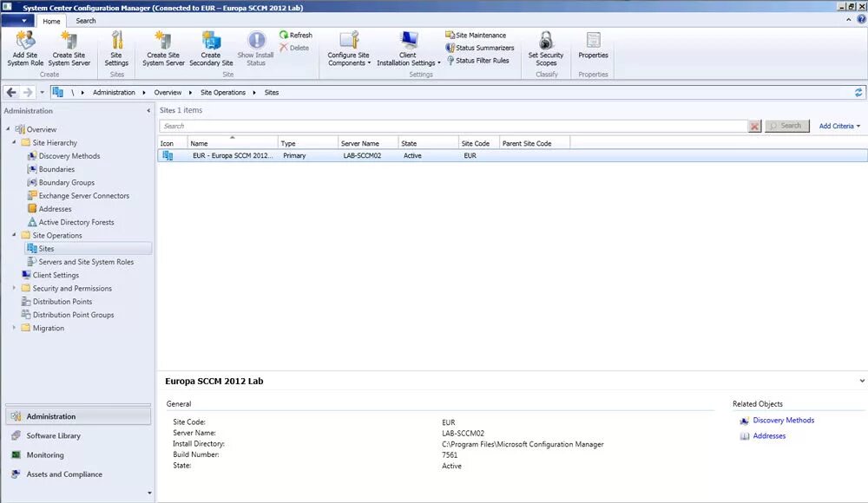The image size is (868, 503).
Task: Refresh using the address bar icon
Action: point(858,93)
